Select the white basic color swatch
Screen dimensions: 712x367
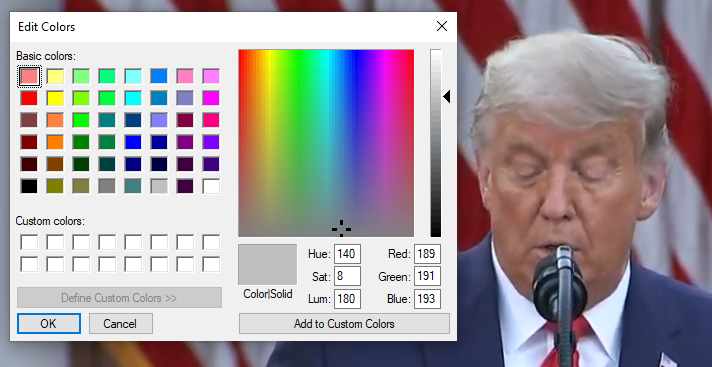pyautogui.click(x=211, y=186)
